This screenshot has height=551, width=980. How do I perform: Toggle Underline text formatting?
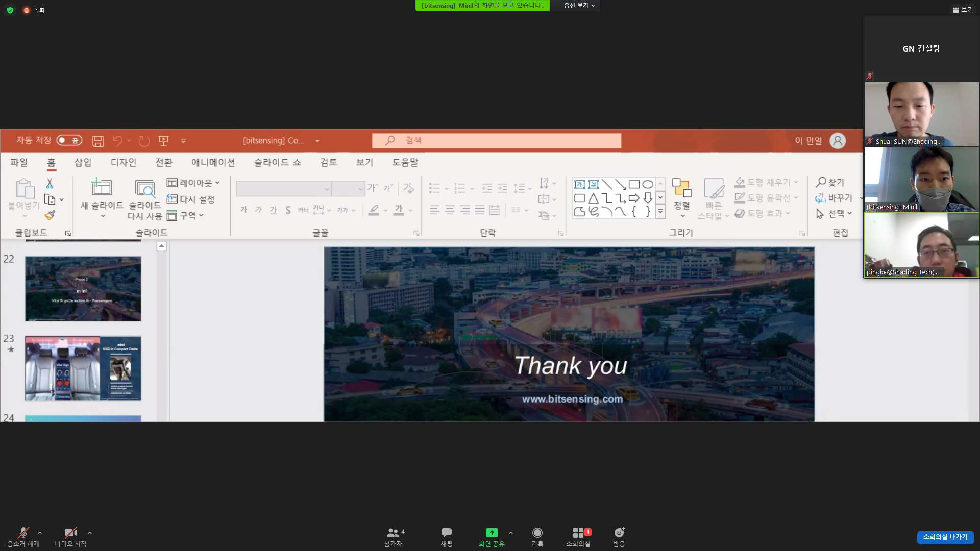coord(273,210)
